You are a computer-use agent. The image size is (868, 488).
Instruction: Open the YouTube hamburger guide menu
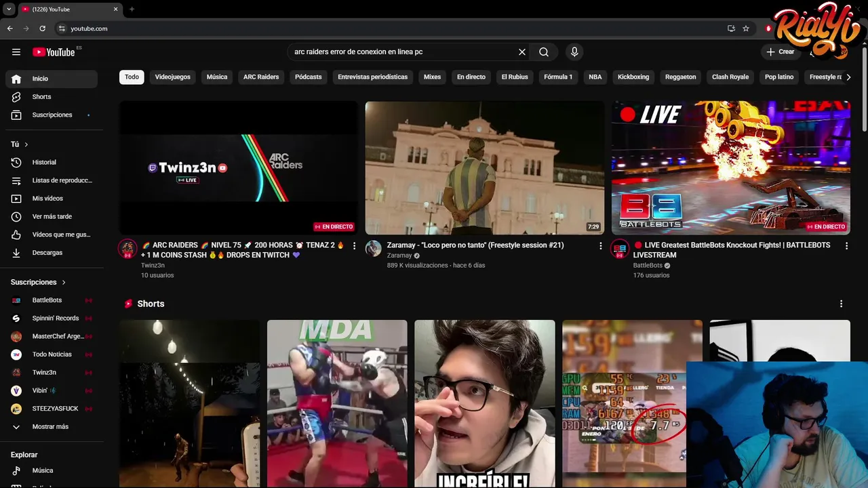16,52
